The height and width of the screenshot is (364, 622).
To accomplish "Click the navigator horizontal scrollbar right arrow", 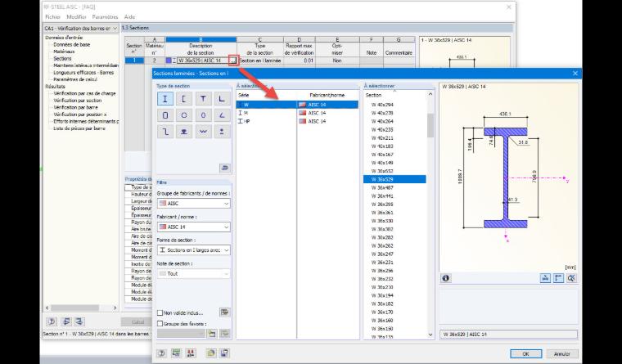I will pyautogui.click(x=115, y=308).
